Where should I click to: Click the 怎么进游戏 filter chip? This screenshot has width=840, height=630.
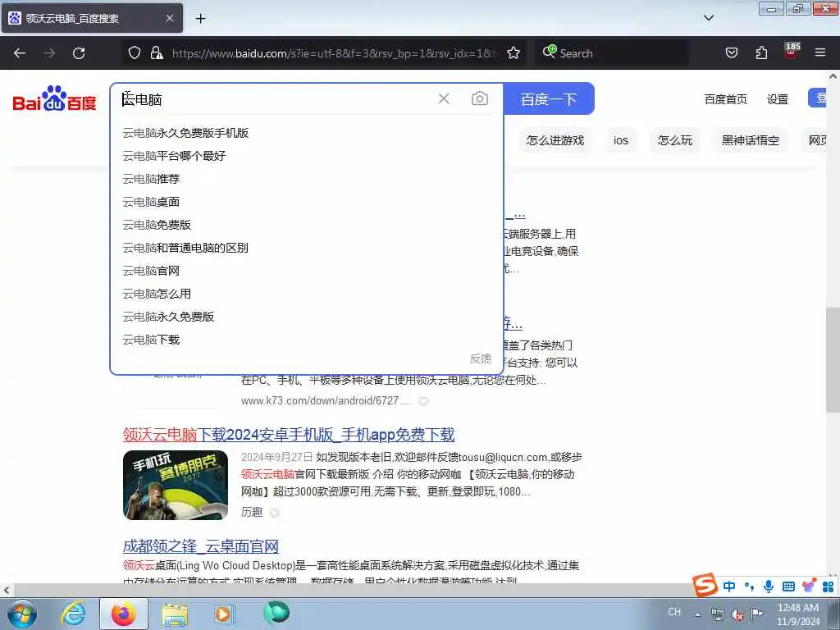[x=555, y=140]
